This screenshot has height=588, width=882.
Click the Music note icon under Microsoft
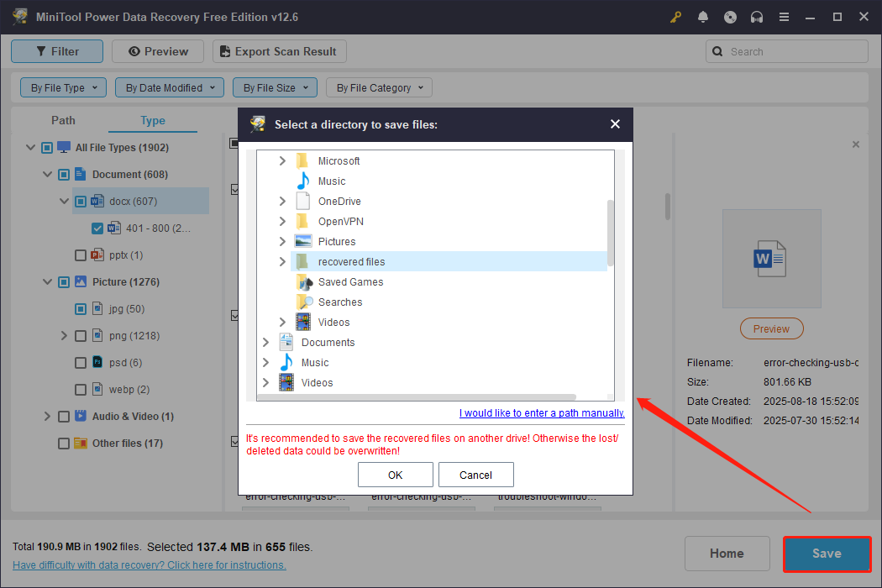[303, 181]
